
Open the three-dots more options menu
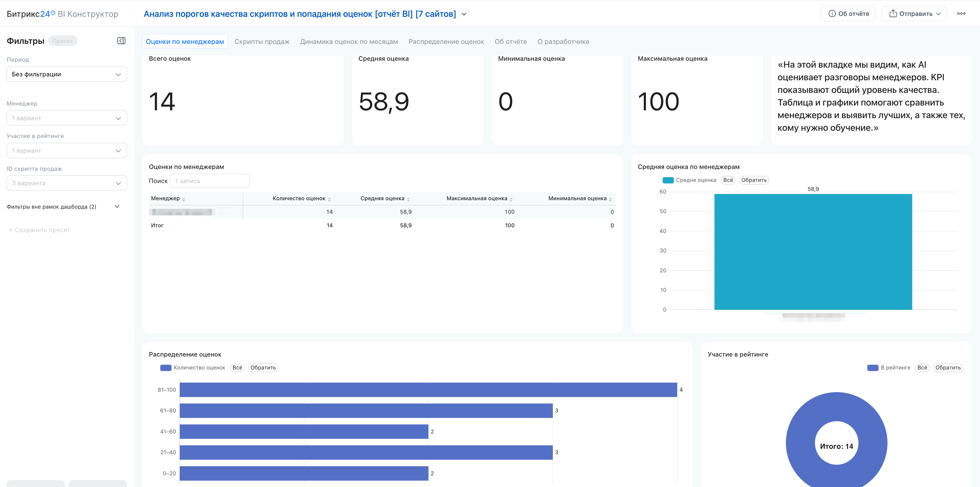click(x=961, y=14)
